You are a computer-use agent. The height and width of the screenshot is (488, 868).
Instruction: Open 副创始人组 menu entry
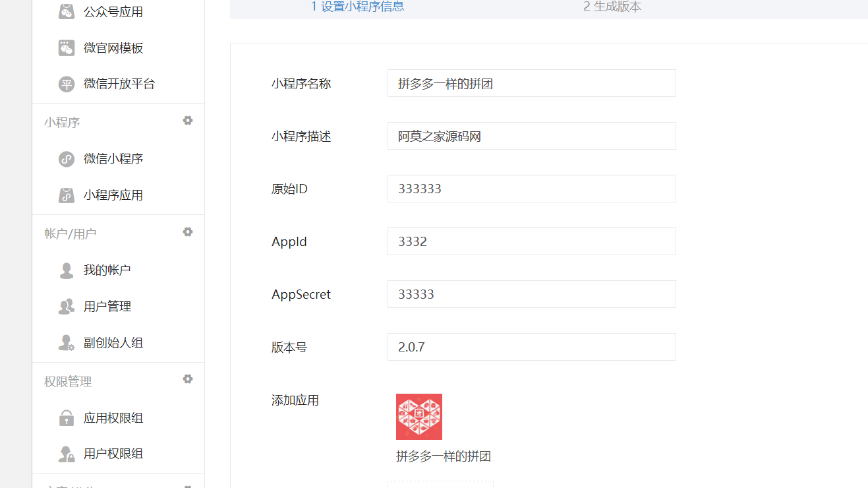click(113, 343)
